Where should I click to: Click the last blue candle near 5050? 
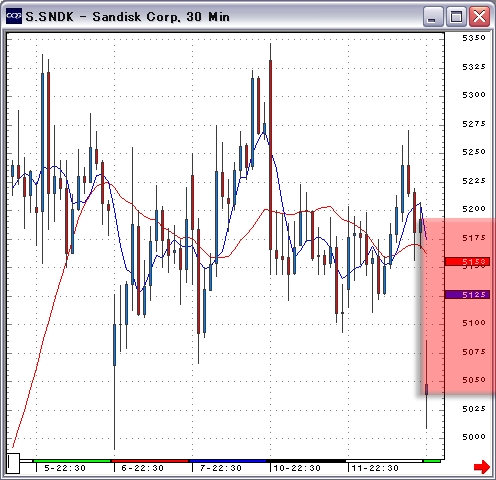(x=426, y=389)
